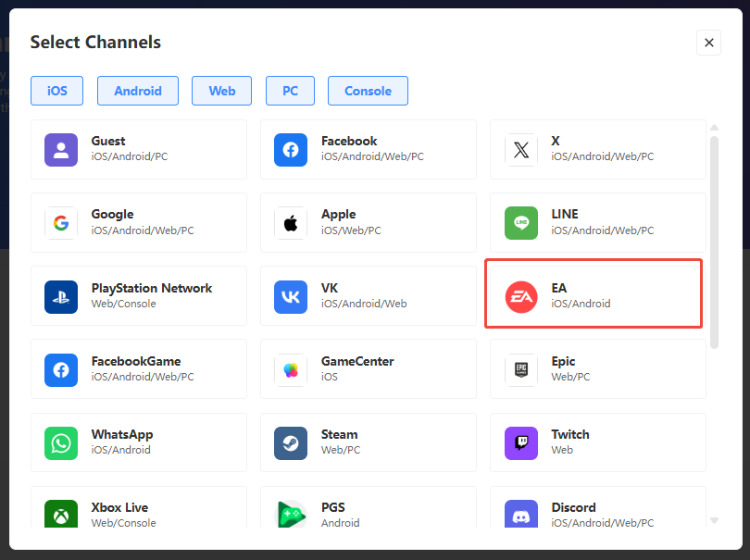Choose the WhatsApp channel card
750x560 pixels.
click(139, 442)
